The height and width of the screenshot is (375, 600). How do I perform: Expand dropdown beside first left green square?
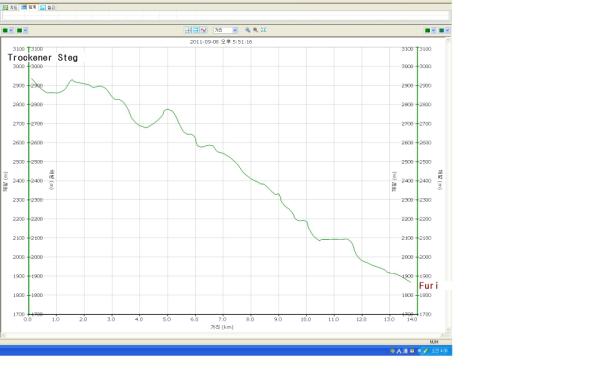11,30
